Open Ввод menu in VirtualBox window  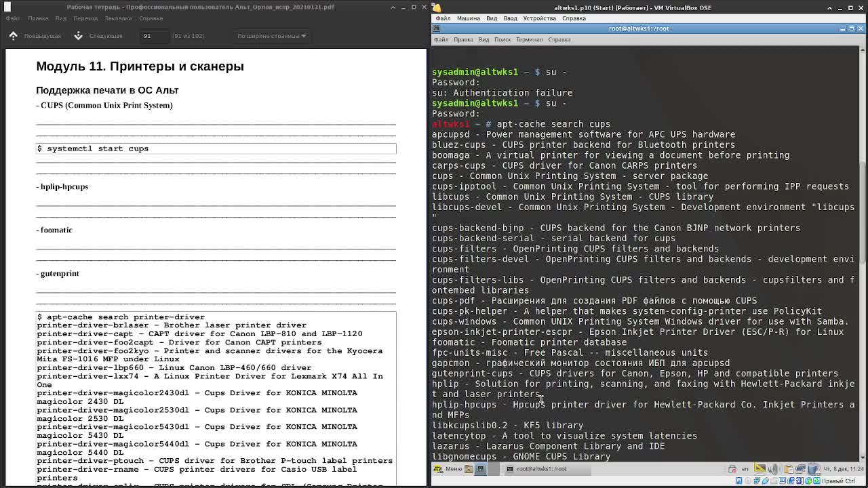tap(510, 18)
